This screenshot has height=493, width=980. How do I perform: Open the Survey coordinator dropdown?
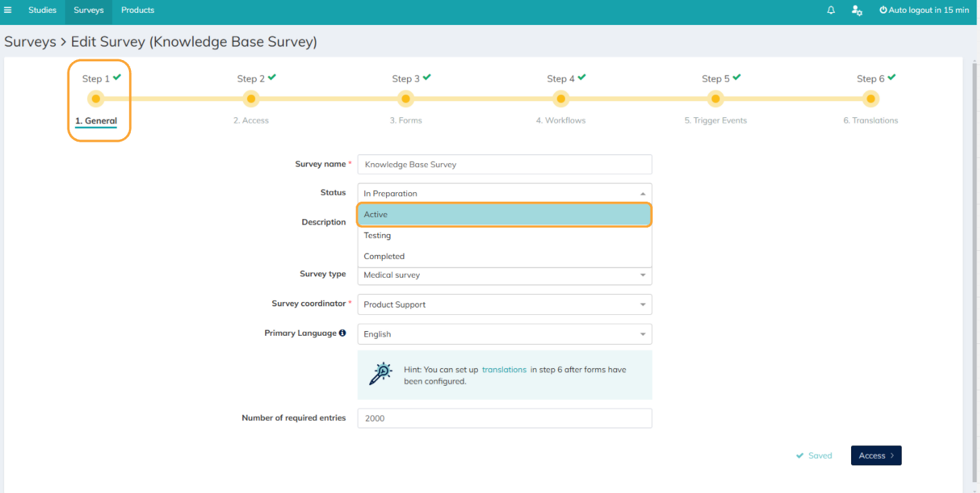pos(505,304)
